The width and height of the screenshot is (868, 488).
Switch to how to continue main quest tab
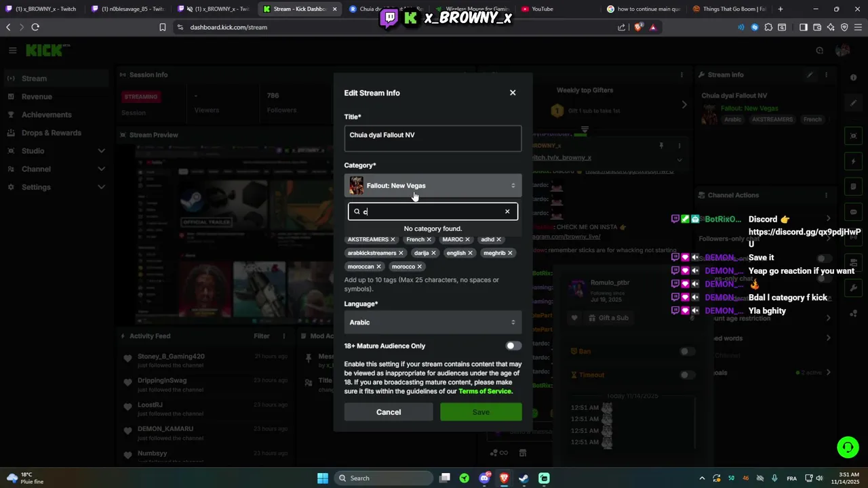[643, 9]
